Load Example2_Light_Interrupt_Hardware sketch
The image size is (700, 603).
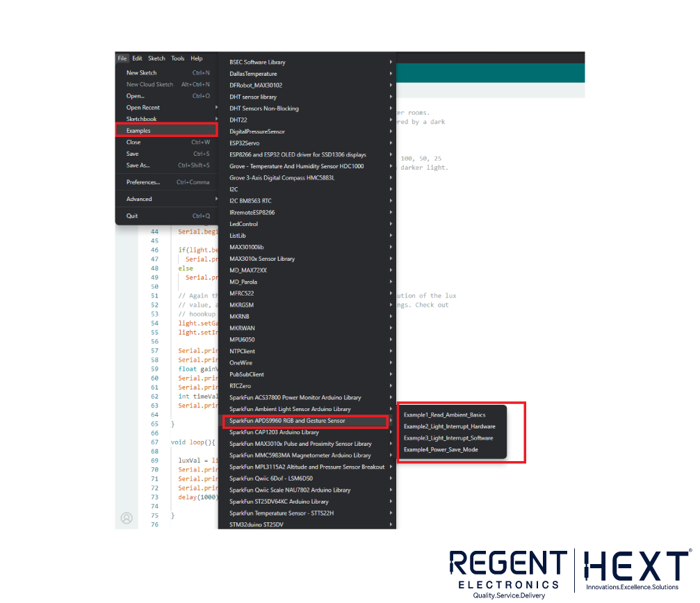(453, 426)
